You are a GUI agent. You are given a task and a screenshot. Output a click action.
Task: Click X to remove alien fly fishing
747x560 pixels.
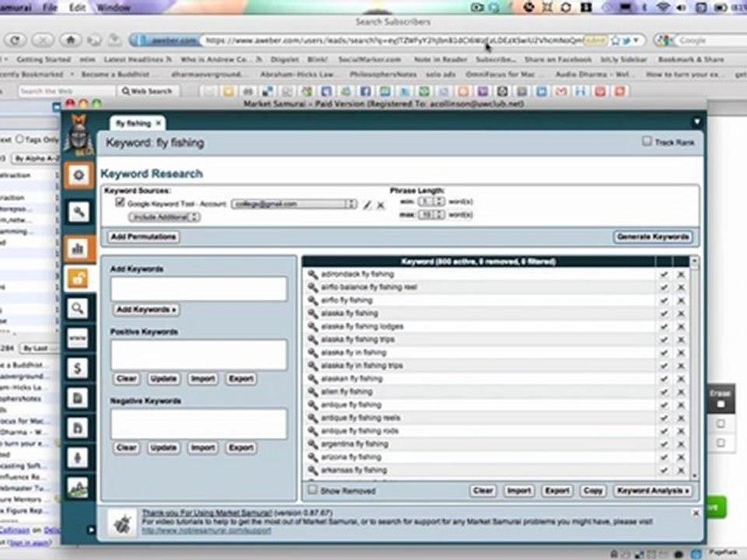pyautogui.click(x=681, y=392)
